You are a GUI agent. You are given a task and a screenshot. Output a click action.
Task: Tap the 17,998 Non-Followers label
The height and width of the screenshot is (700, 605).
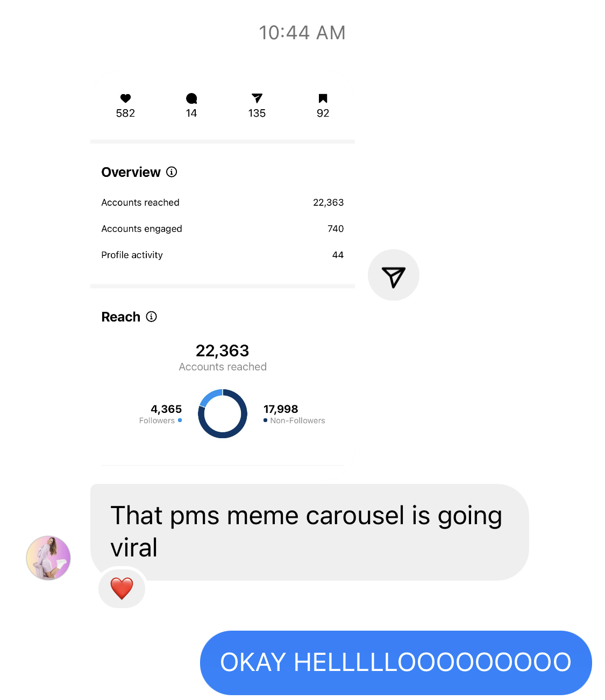[x=294, y=414]
